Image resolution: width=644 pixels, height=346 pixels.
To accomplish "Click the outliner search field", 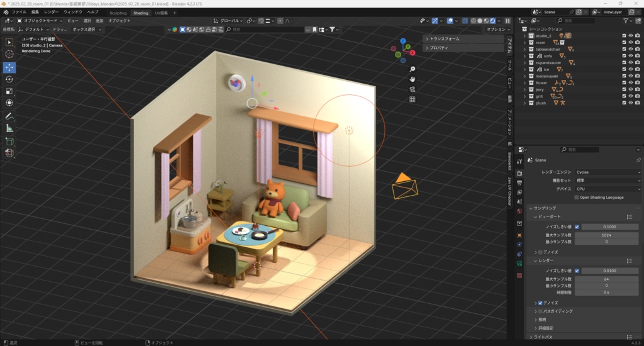I will coord(575,21).
